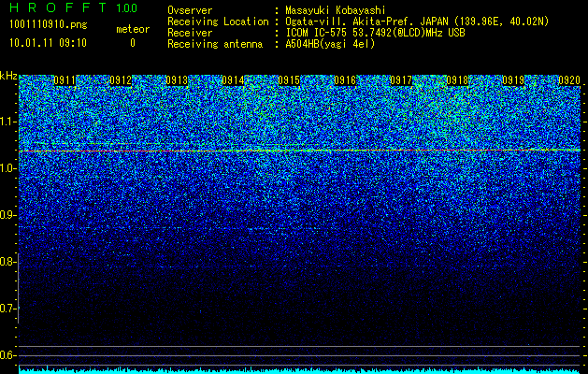Click the HROFFT 1.0.0 title text
Screen dimensions: 588x374
pos(73,7)
